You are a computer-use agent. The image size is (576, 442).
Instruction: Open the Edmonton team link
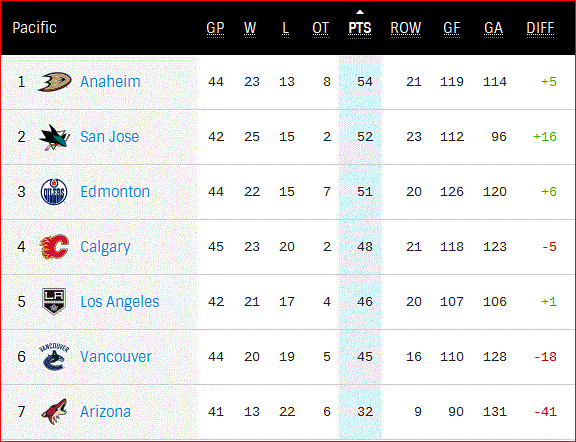(115, 192)
